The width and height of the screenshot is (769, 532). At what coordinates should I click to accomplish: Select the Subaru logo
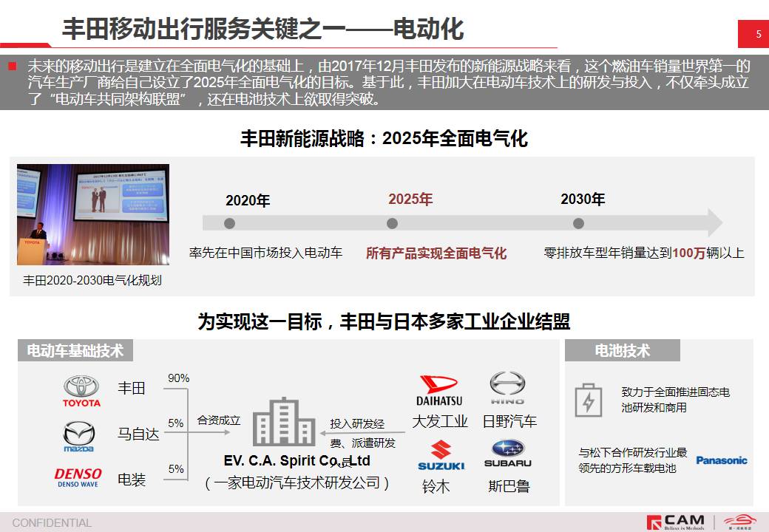[507, 454]
